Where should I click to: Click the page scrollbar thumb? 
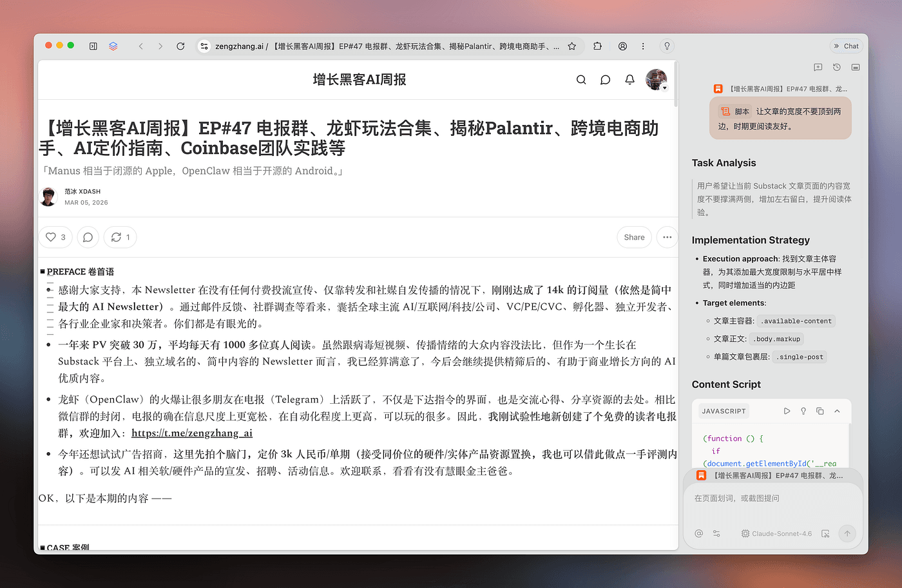pyautogui.click(x=676, y=84)
